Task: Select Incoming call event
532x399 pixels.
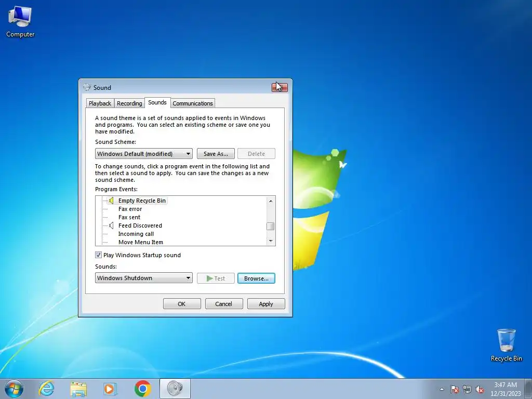Action: click(136, 234)
